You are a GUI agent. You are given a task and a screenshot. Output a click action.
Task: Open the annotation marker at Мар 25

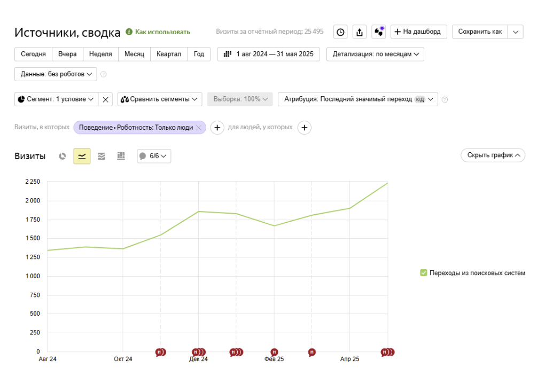312,352
